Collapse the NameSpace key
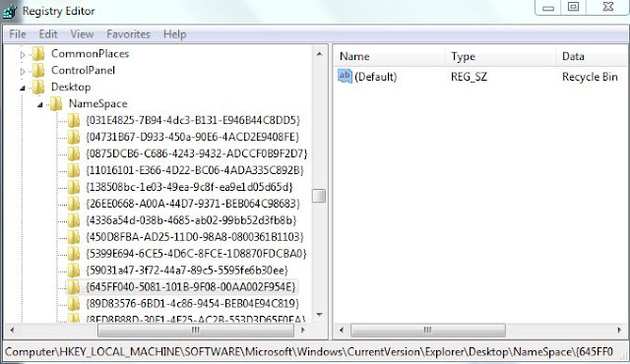 (40, 104)
